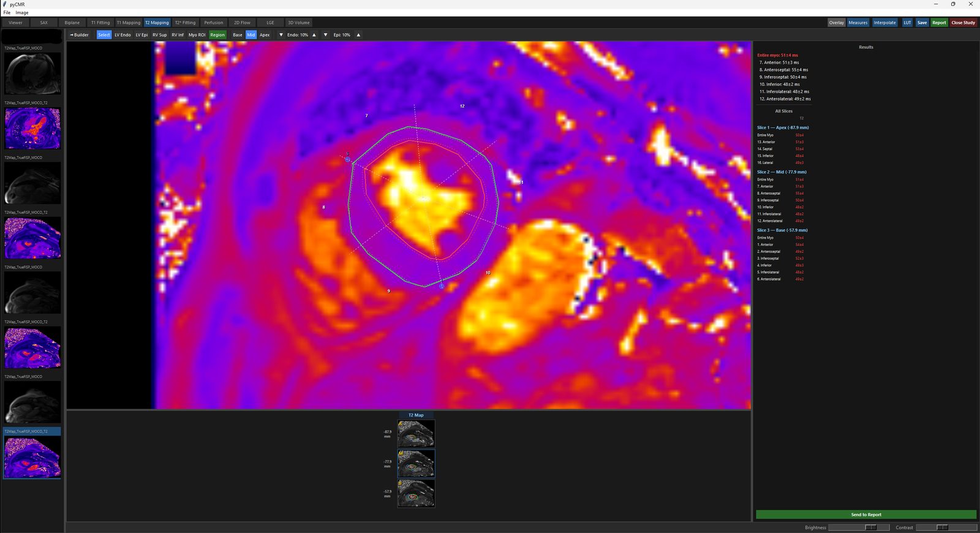
Task: Select the -57.9 mm base slice thumbnail
Action: (416, 493)
